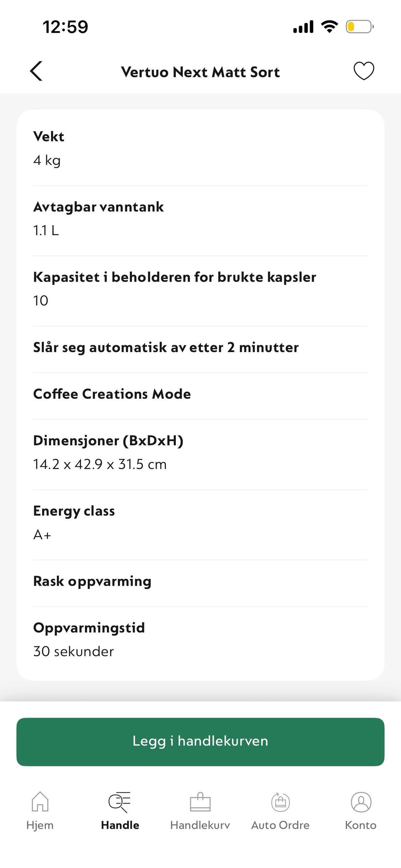Select the Coffee Creations Mode row
This screenshot has width=401, height=868.
click(200, 394)
